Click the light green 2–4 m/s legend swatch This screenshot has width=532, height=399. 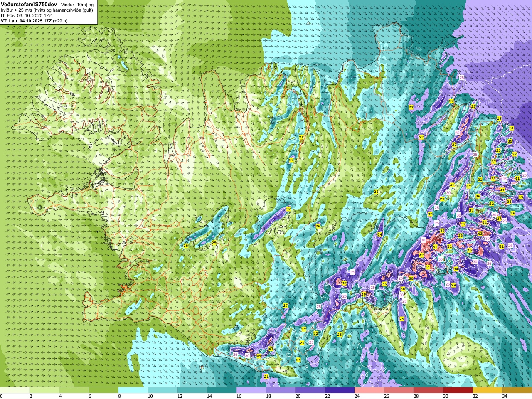tap(44, 390)
